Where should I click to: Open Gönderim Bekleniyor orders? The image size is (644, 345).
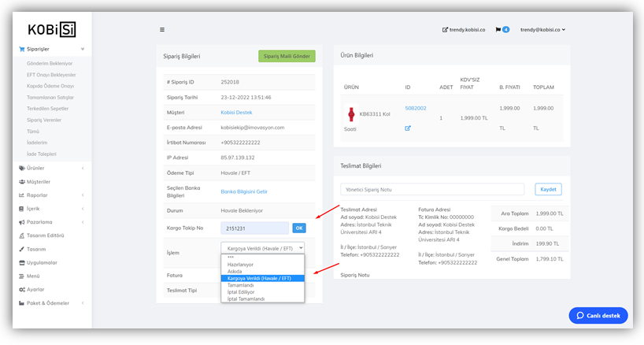click(50, 64)
